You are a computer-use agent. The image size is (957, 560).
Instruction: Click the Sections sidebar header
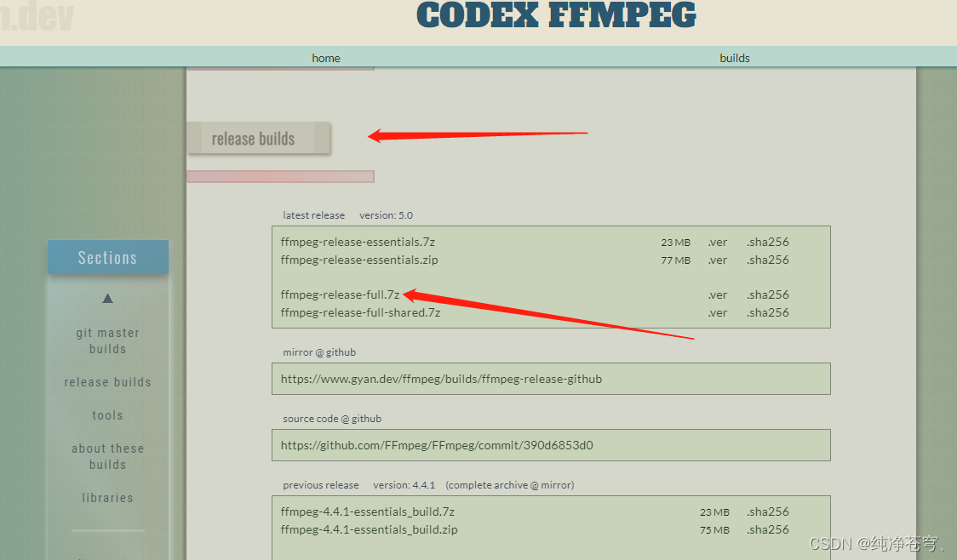pyautogui.click(x=108, y=257)
